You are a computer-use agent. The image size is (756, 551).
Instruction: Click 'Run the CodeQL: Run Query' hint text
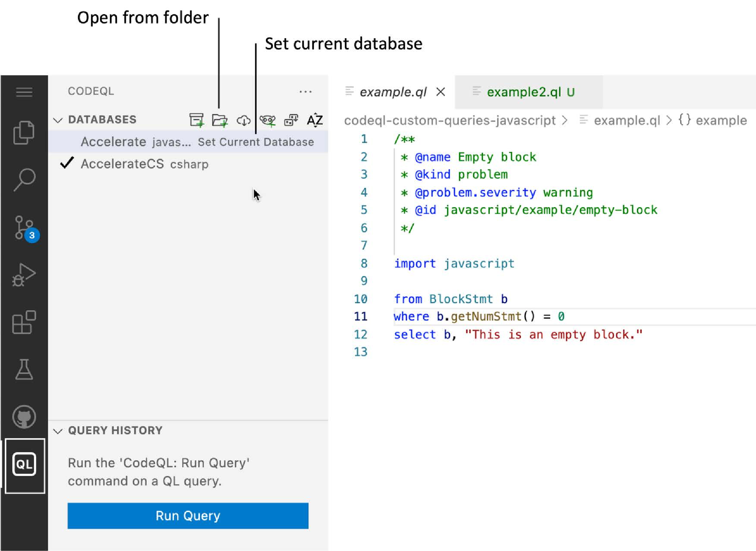point(158,472)
